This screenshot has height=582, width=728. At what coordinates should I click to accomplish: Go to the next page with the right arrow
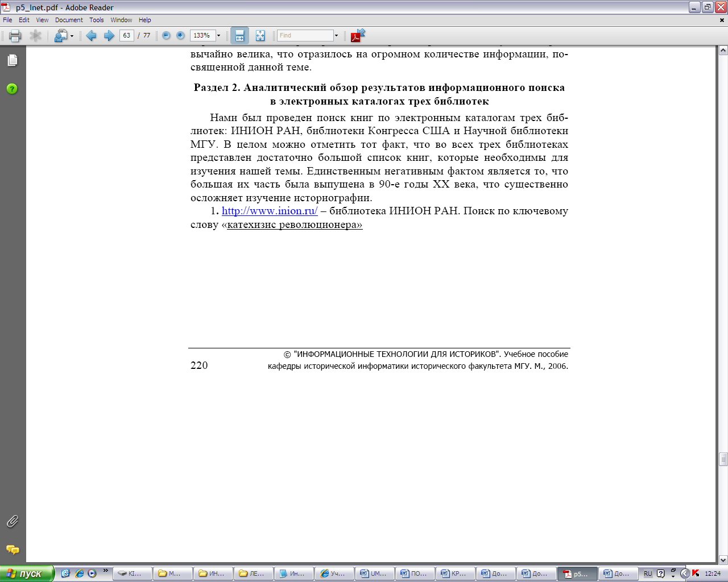109,36
